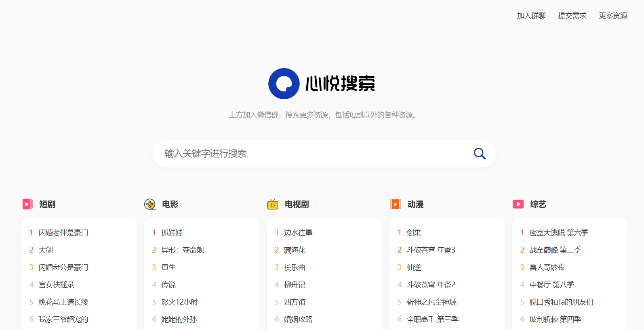The image size is (644, 330).
Task: Open the TV series 藏海花
Action: click(295, 250)
